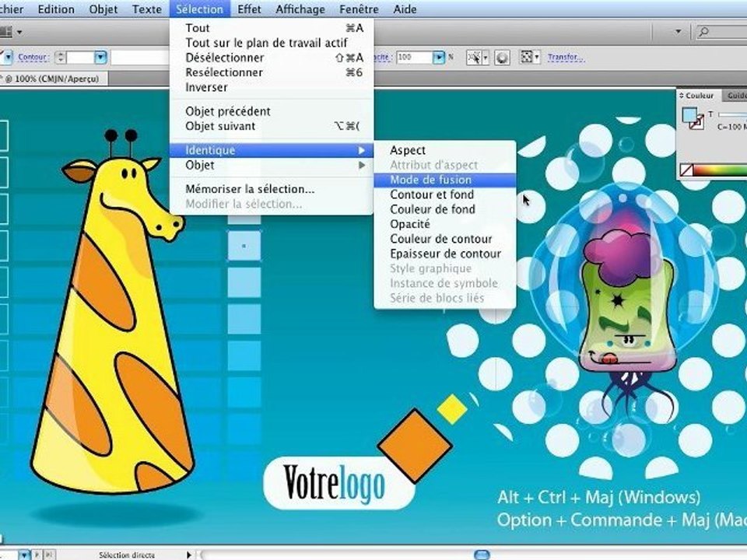Click the opacity input field showing 100
The image size is (747, 560).
click(415, 58)
